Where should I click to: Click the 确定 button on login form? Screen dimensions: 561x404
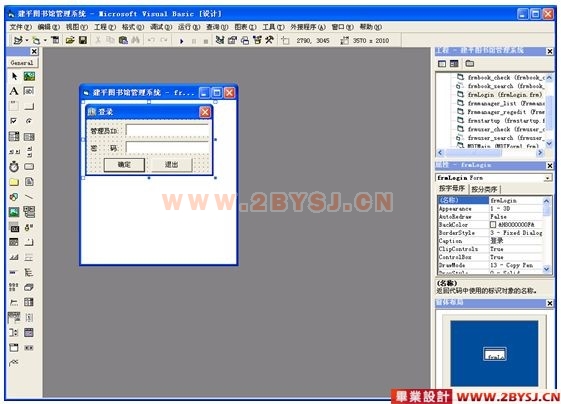(124, 165)
